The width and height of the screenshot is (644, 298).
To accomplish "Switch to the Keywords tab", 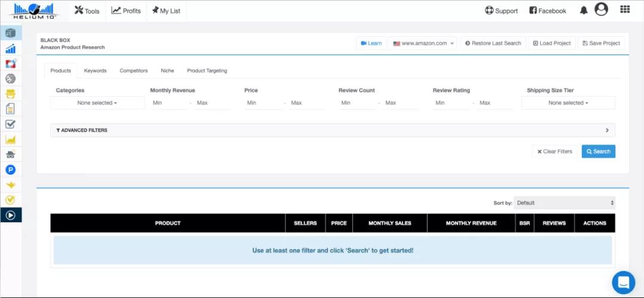I will (95, 70).
